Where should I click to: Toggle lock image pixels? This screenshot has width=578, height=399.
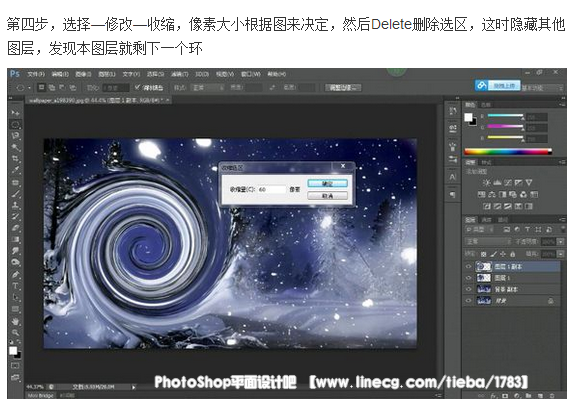click(x=493, y=254)
